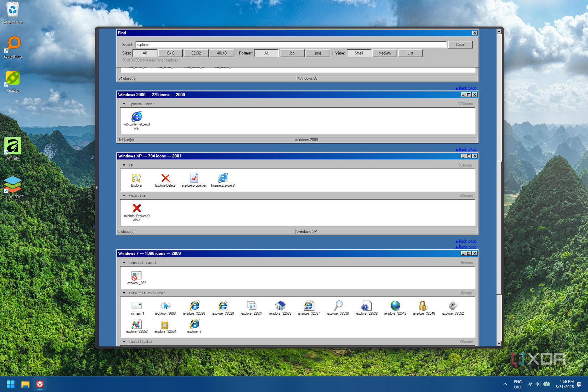Select the iexplore_32529 icon
Viewport: 588px width, 392px height.
pos(223,308)
